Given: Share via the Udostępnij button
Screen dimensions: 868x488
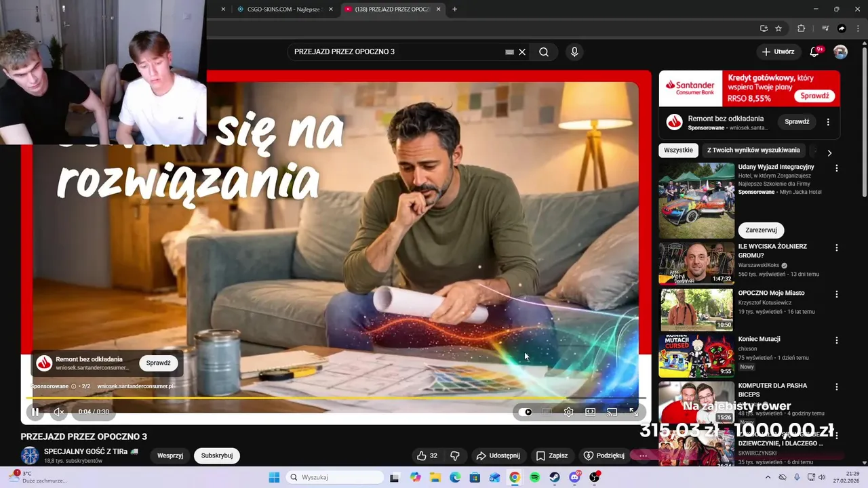Looking at the screenshot, I should (x=498, y=455).
